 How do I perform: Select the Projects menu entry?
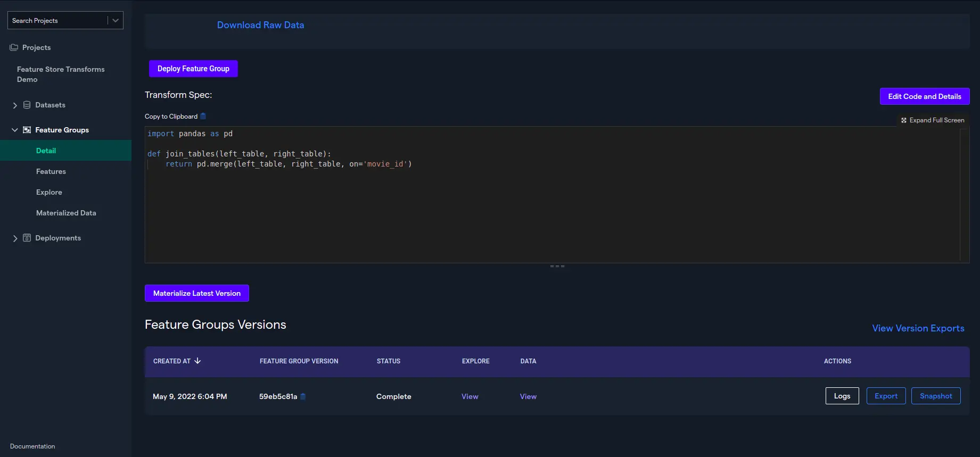(36, 47)
